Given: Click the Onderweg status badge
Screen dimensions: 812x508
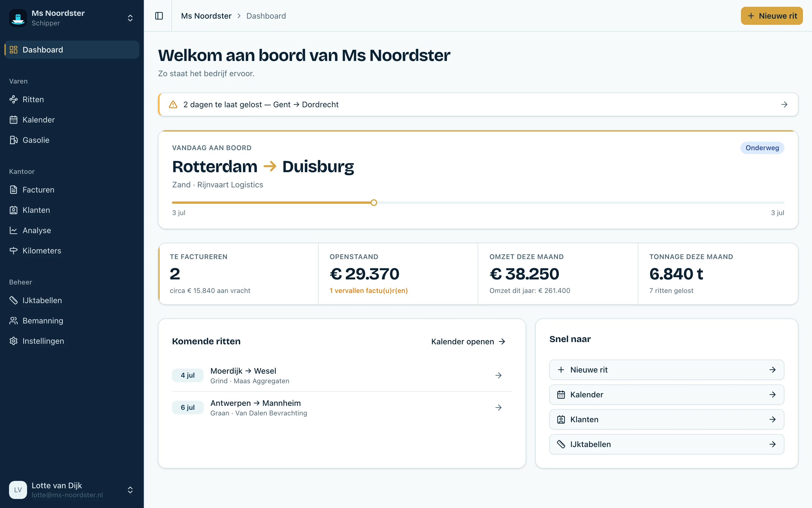Looking at the screenshot, I should [x=762, y=148].
